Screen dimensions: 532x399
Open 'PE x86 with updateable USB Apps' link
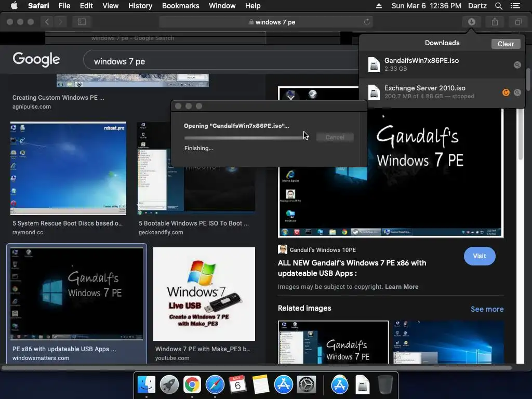tap(64, 349)
